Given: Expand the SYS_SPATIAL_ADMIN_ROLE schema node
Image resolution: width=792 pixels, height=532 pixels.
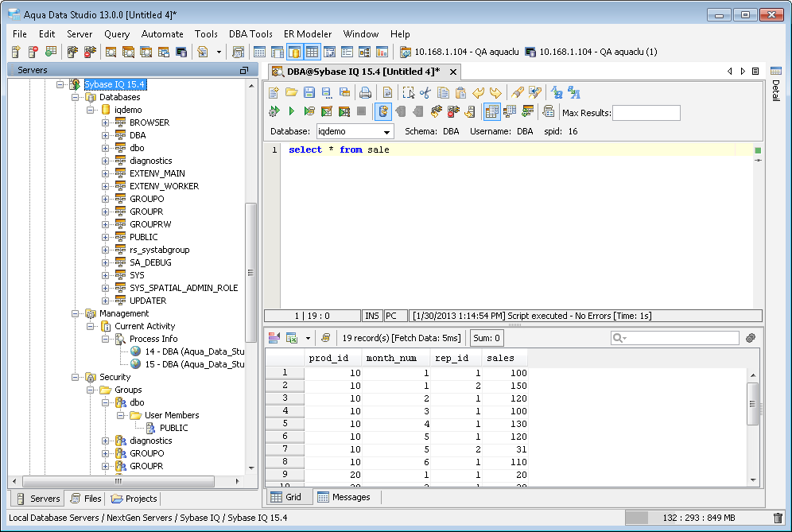Looking at the screenshot, I should 105,288.
